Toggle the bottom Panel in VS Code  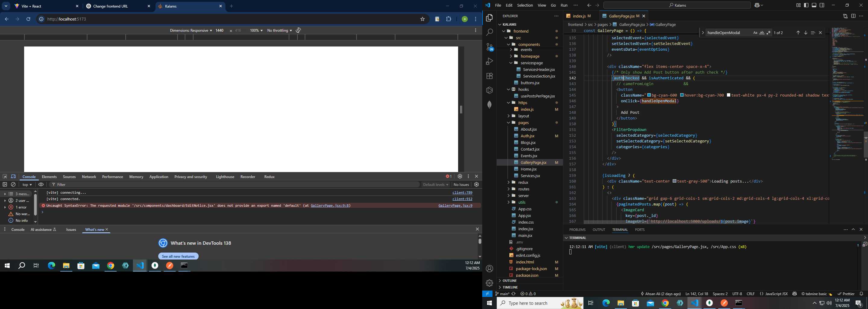coord(814,5)
